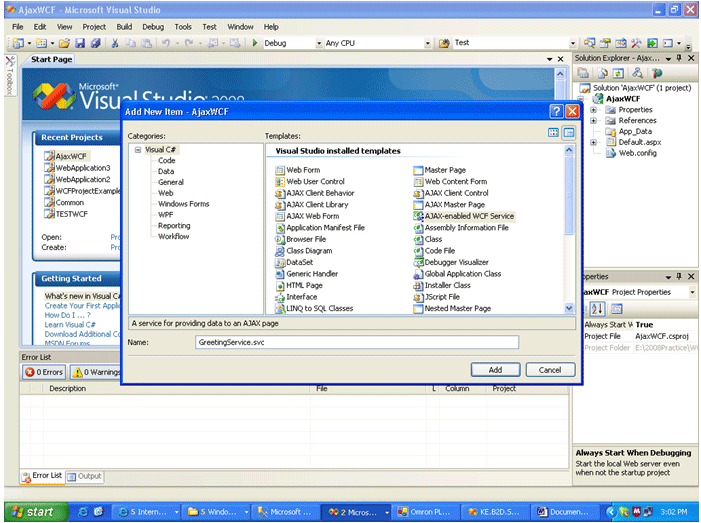Select the DataSet template
This screenshot has height=523, width=701.
coord(294,262)
